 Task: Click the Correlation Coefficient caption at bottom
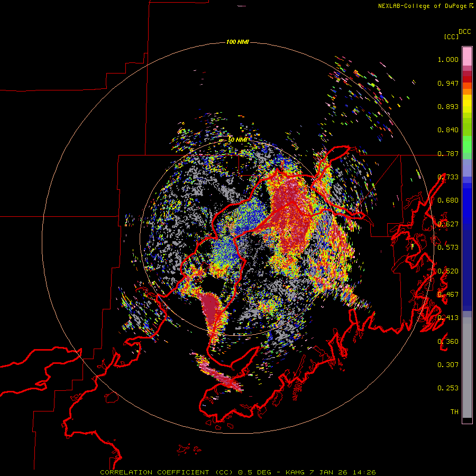tap(238, 472)
